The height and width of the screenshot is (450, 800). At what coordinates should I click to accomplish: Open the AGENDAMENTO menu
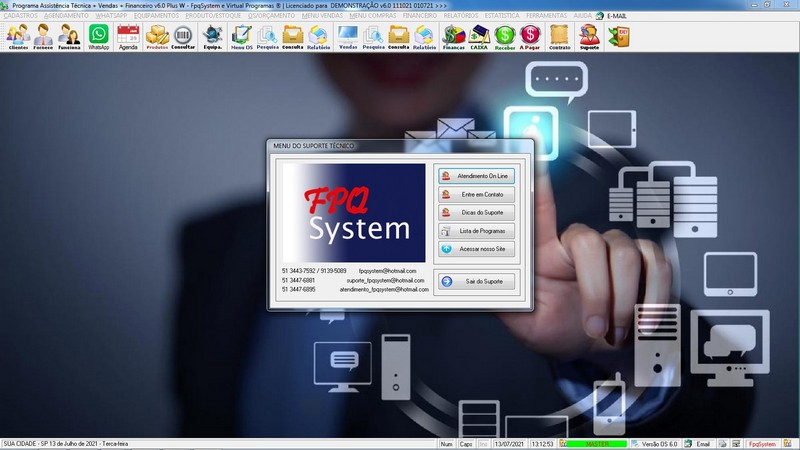point(66,16)
